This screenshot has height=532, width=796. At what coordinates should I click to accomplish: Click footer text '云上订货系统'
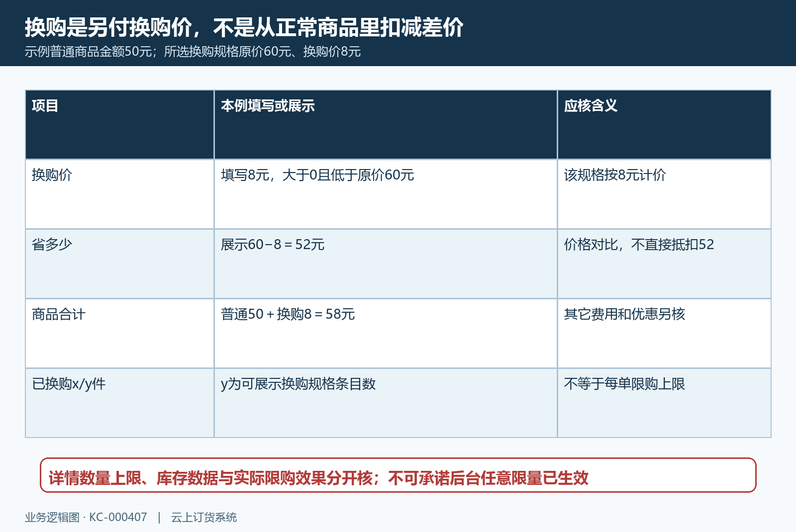tap(204, 518)
